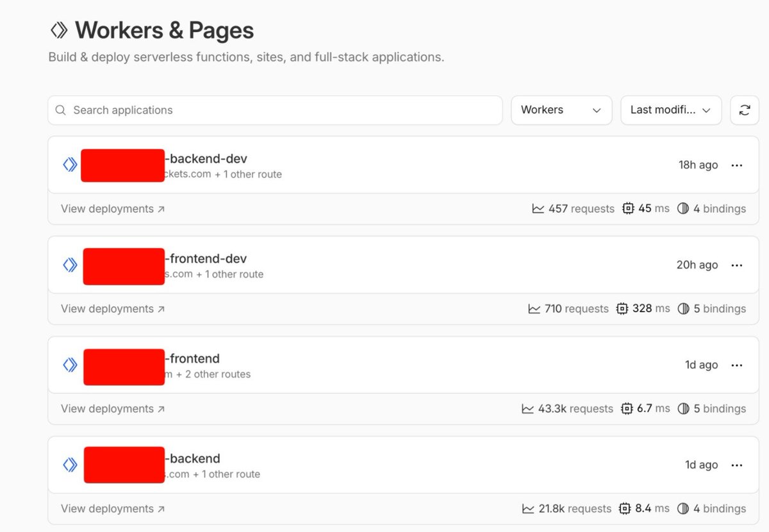Click CPU icon beside 45 ms
Viewport: 769px width, 532px height.
pyautogui.click(x=628, y=208)
